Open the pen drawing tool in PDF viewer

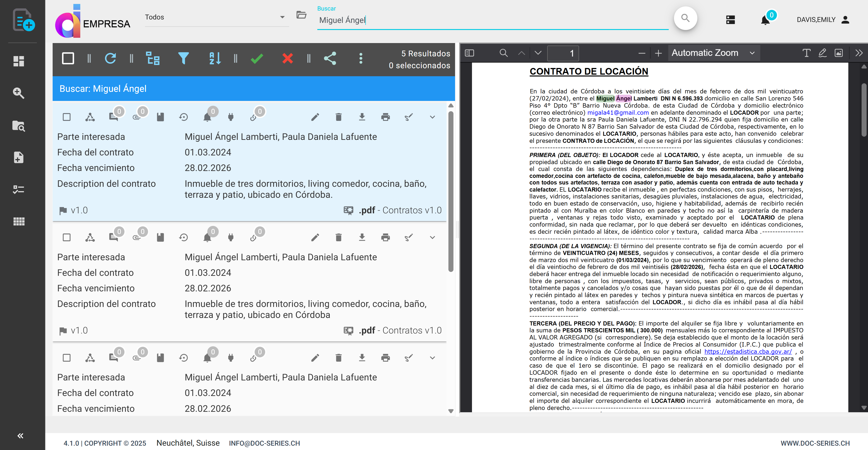pyautogui.click(x=822, y=53)
